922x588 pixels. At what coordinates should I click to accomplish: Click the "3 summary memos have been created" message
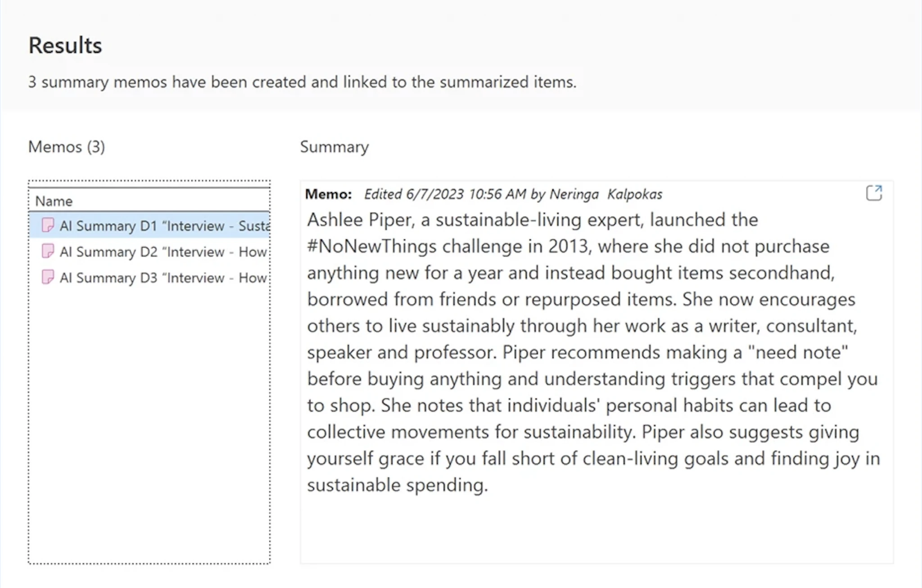pyautogui.click(x=302, y=82)
